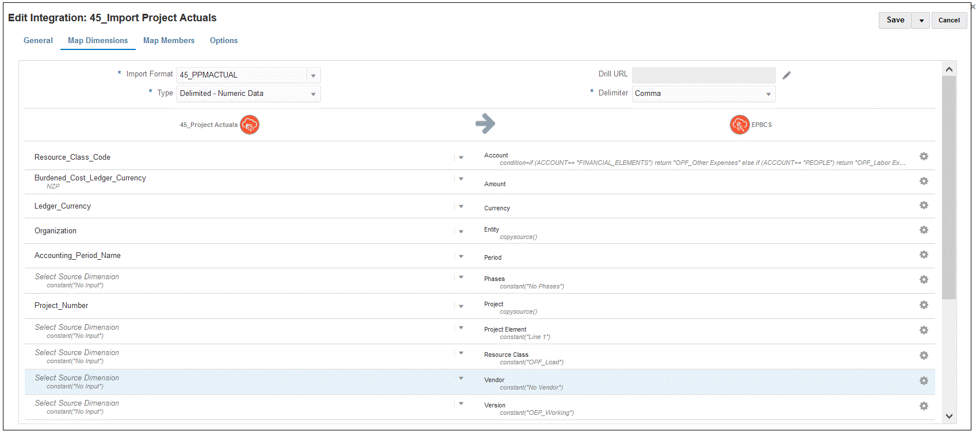Click the Amount target dimension label

[x=495, y=184]
